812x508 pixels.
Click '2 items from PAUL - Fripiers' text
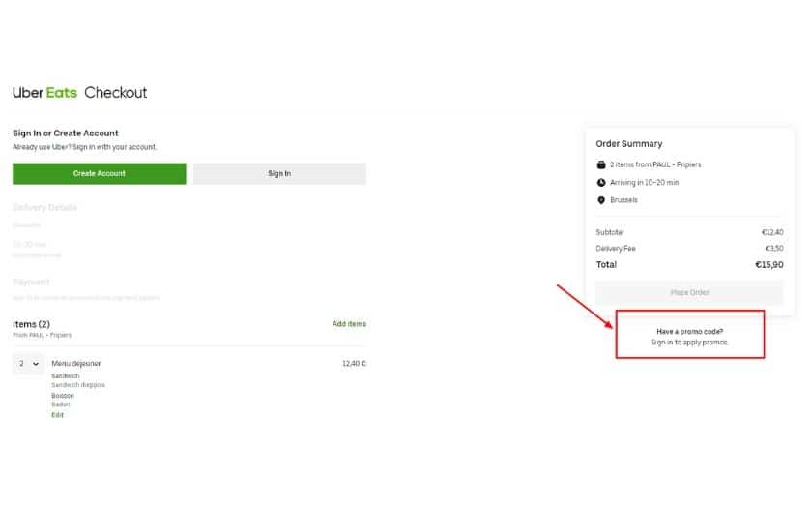(655, 164)
